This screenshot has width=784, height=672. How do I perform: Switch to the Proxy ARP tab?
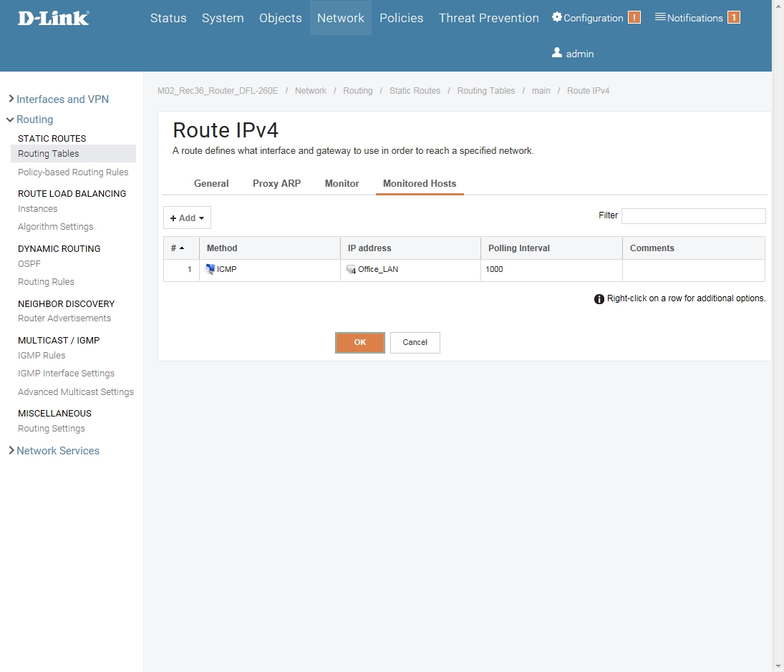276,183
